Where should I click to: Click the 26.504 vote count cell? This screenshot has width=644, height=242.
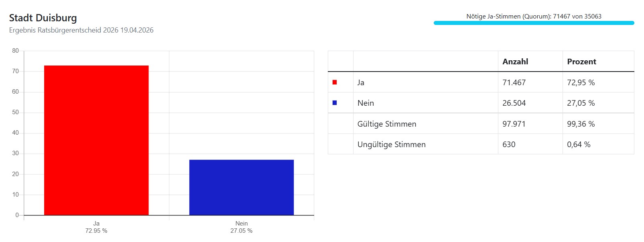pos(514,103)
